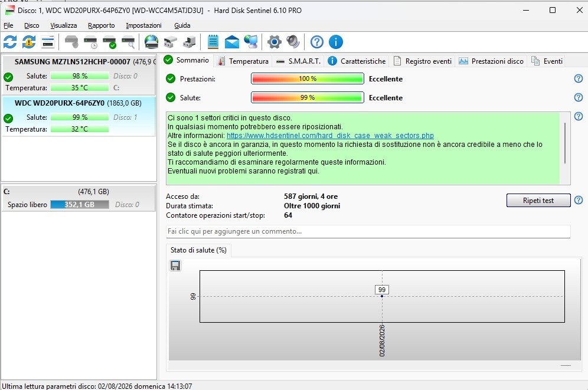The height and width of the screenshot is (390, 588).
Task: Click the status message box scrollbar
Action: [565, 143]
